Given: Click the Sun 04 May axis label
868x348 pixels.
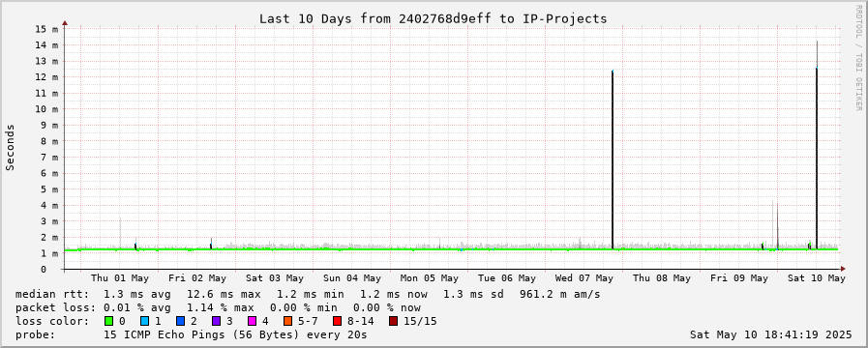Looking at the screenshot, I should pos(352,278).
